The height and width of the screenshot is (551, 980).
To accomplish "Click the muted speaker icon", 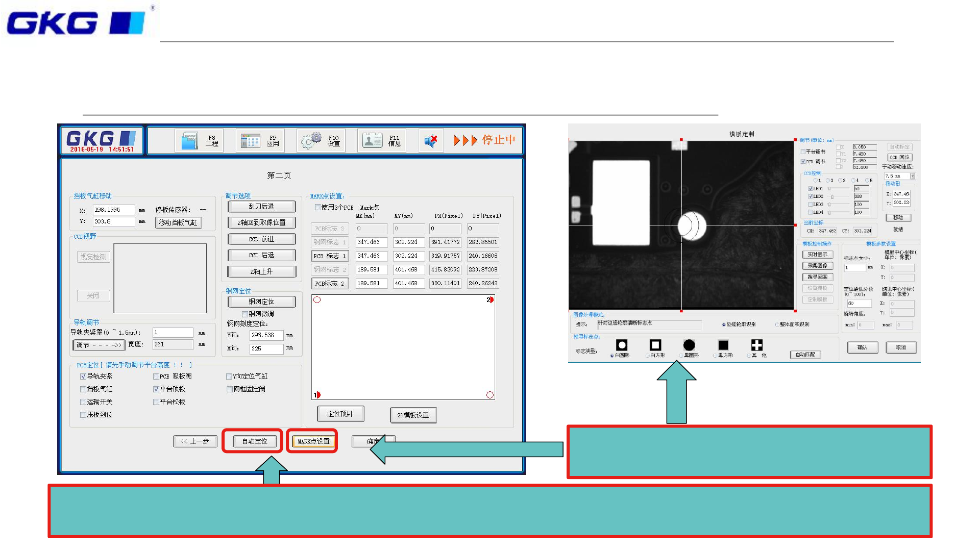I will [x=431, y=141].
